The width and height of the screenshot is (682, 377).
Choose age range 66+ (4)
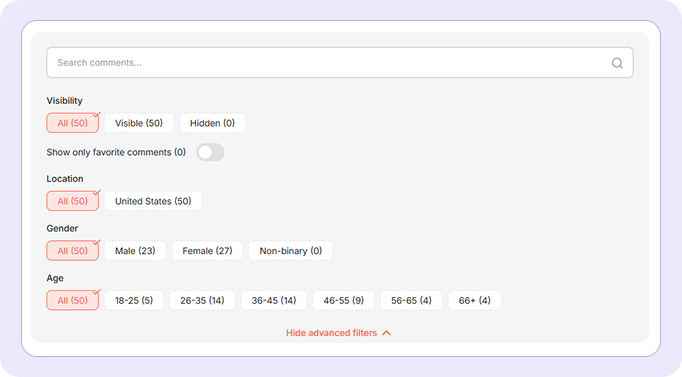[x=475, y=300]
